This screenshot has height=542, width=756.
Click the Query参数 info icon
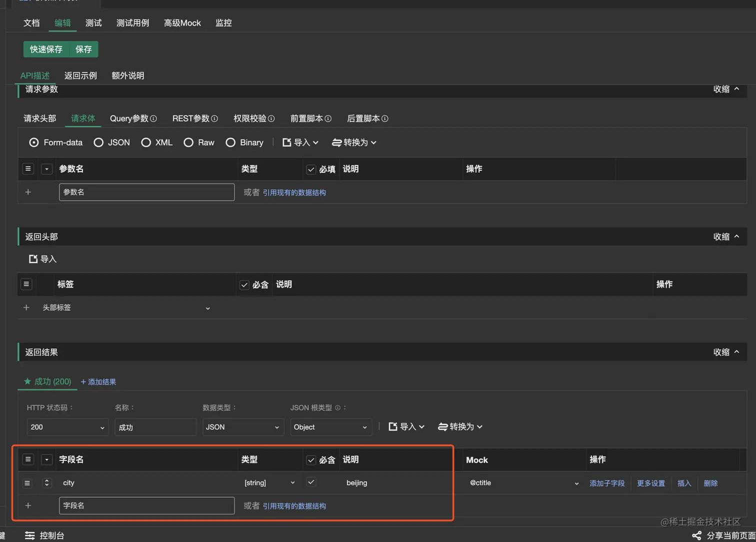pos(153,119)
